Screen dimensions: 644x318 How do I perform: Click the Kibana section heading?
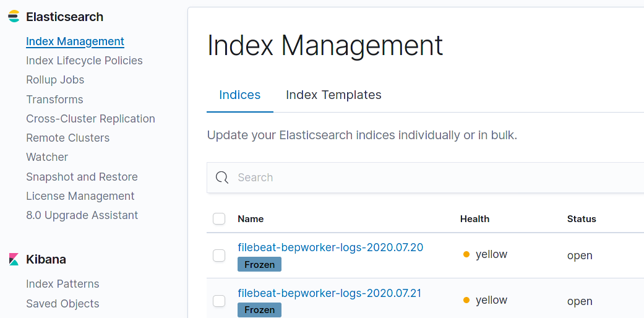[x=46, y=259]
